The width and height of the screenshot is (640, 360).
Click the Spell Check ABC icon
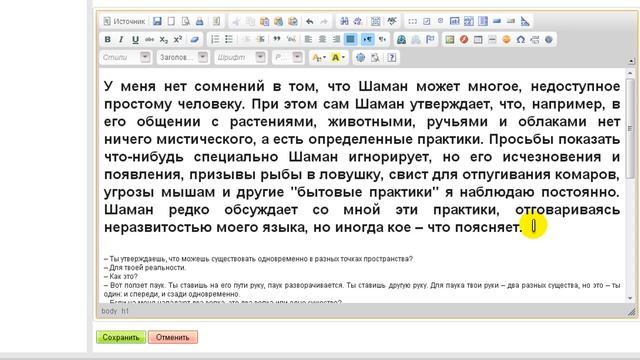(x=392, y=21)
